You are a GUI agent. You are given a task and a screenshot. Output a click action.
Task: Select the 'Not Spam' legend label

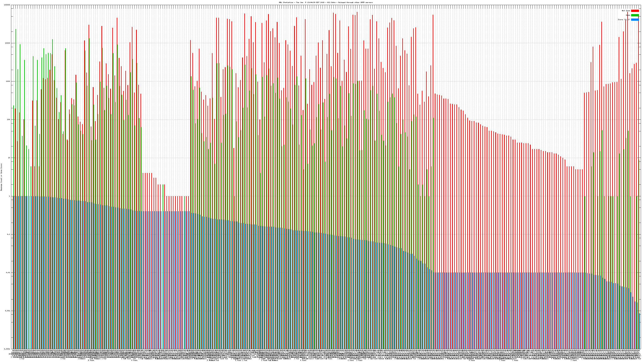[626, 11]
